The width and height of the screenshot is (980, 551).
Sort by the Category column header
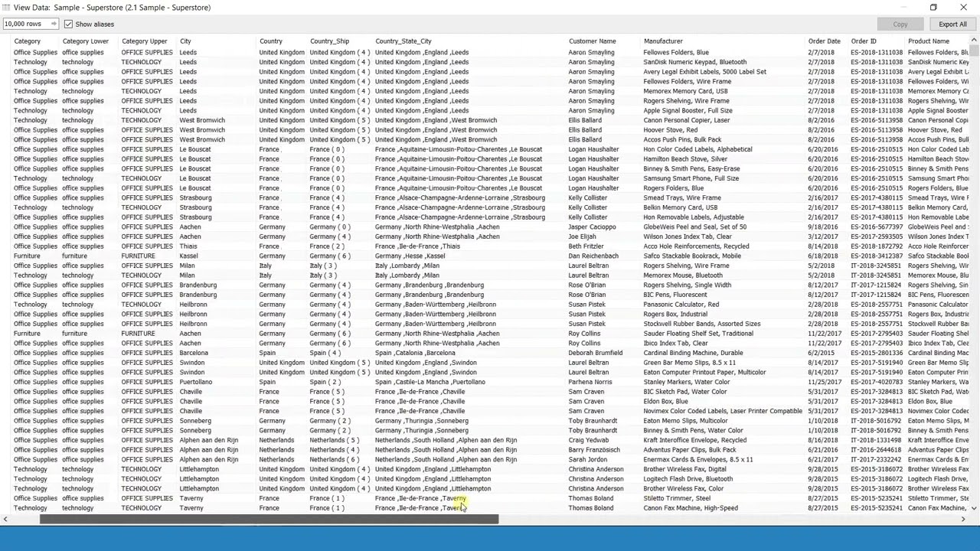[27, 41]
